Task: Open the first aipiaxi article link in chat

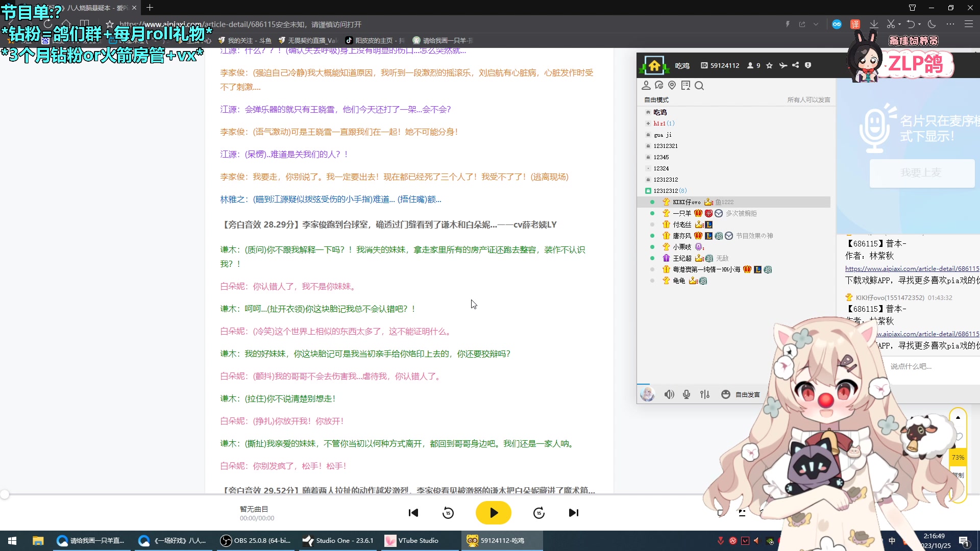Action: point(912,269)
